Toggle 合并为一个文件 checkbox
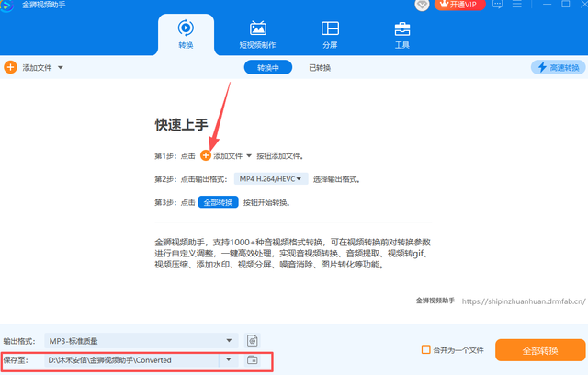Image resolution: width=588 pixels, height=375 pixels. [x=425, y=349]
